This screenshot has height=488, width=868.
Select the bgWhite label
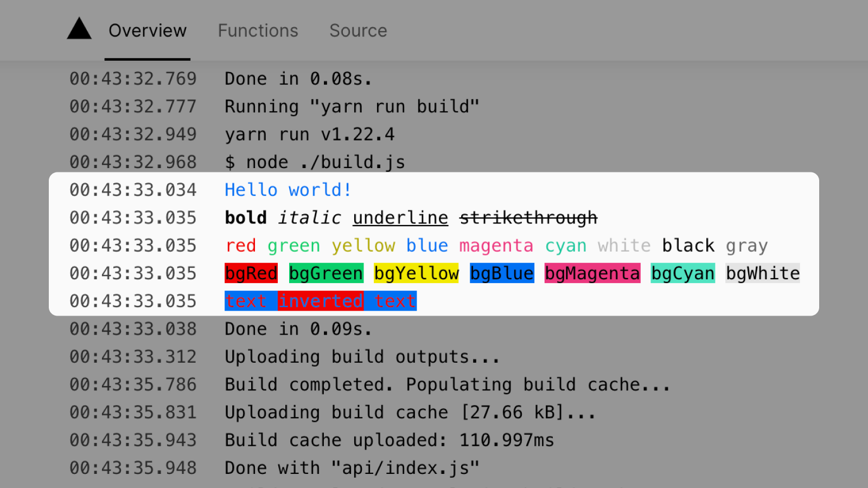pos(762,273)
